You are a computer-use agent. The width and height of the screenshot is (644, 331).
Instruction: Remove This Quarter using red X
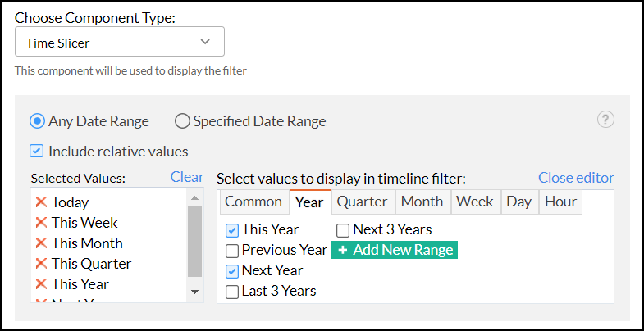[40, 264]
